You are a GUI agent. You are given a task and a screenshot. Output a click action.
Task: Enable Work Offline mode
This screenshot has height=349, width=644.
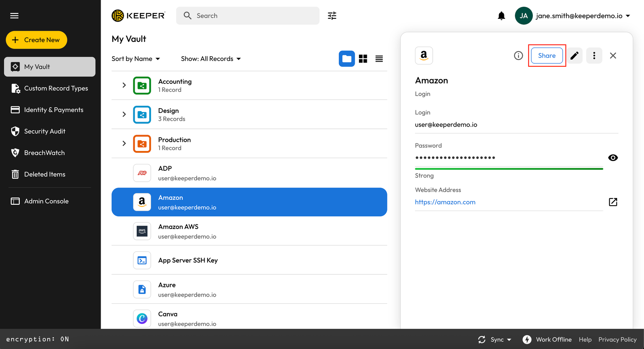tap(547, 339)
